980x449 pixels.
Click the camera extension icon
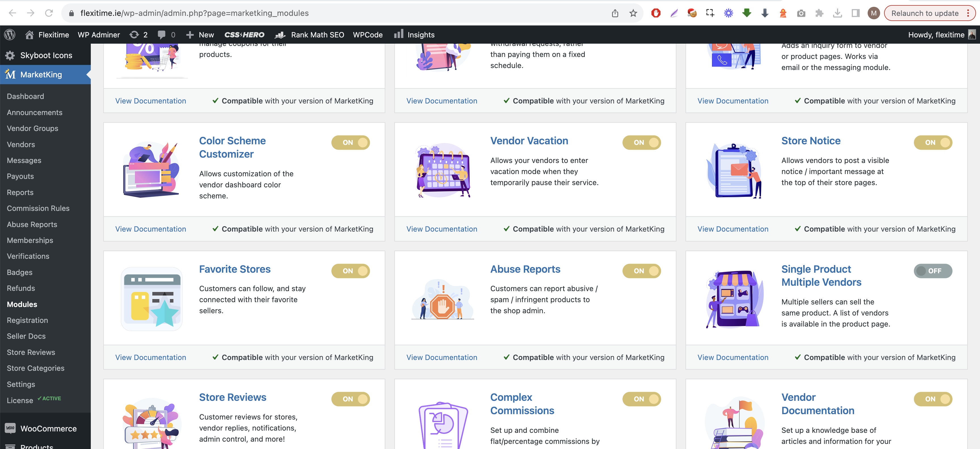coord(801,13)
